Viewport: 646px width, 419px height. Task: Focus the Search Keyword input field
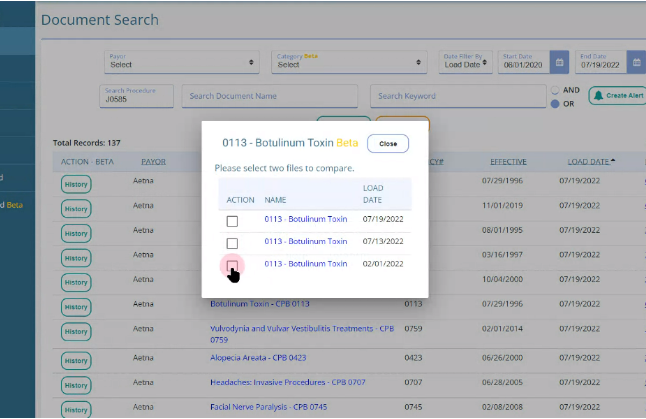click(x=456, y=96)
